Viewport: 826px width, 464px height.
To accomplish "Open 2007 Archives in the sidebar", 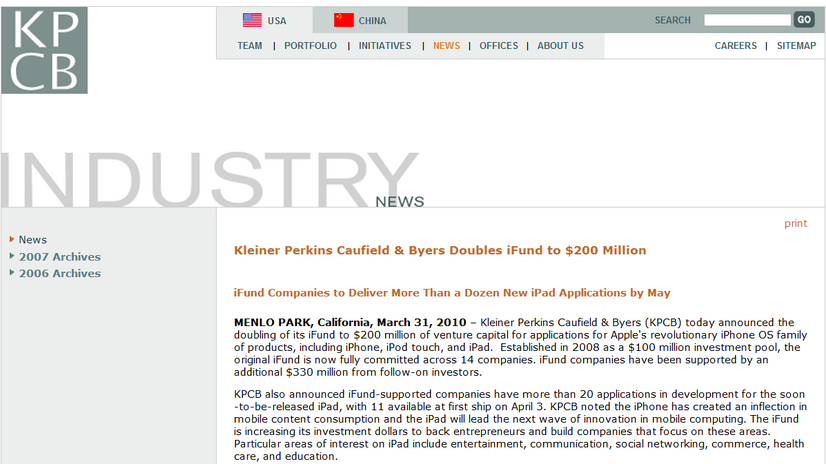I will (60, 256).
